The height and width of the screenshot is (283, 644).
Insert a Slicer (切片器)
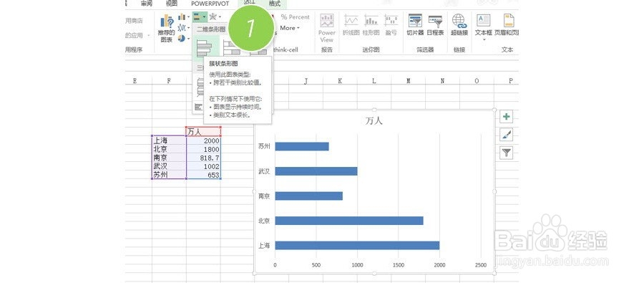tap(415, 24)
